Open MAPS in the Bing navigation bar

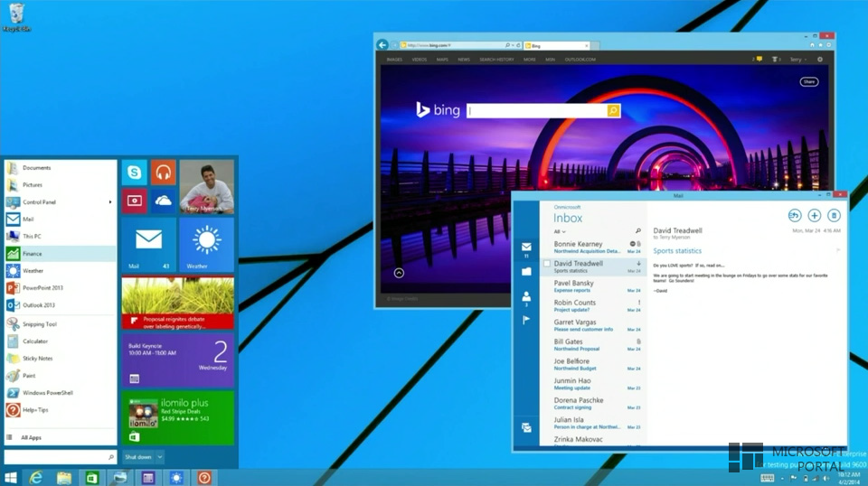click(x=442, y=59)
